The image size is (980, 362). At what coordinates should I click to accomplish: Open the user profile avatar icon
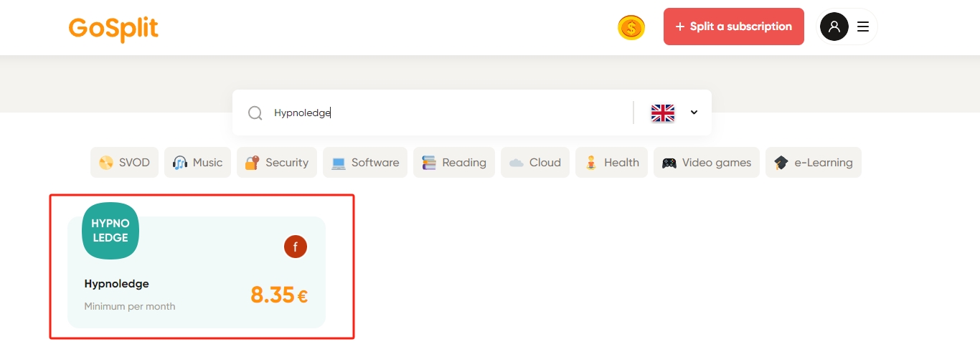[834, 27]
